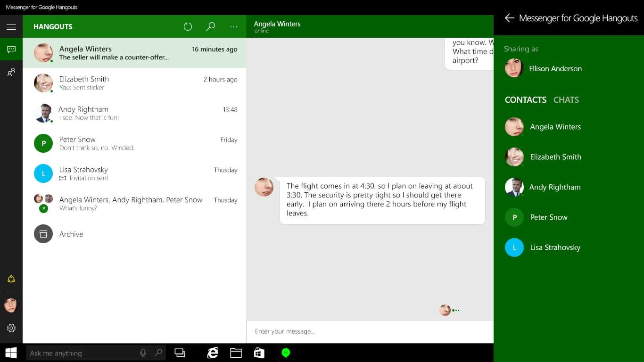Click the microphone icon in taskbar search
This screenshot has height=362, width=644.
point(143,353)
